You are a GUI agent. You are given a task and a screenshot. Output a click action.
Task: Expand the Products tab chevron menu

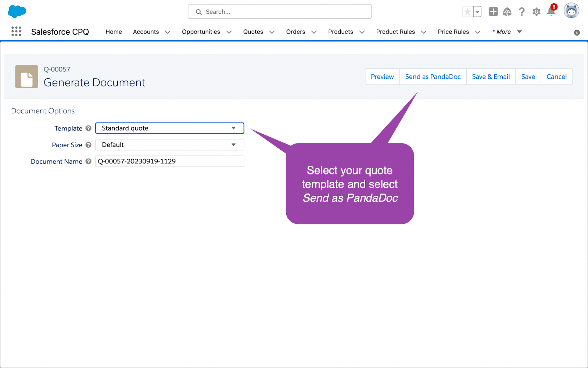(362, 32)
